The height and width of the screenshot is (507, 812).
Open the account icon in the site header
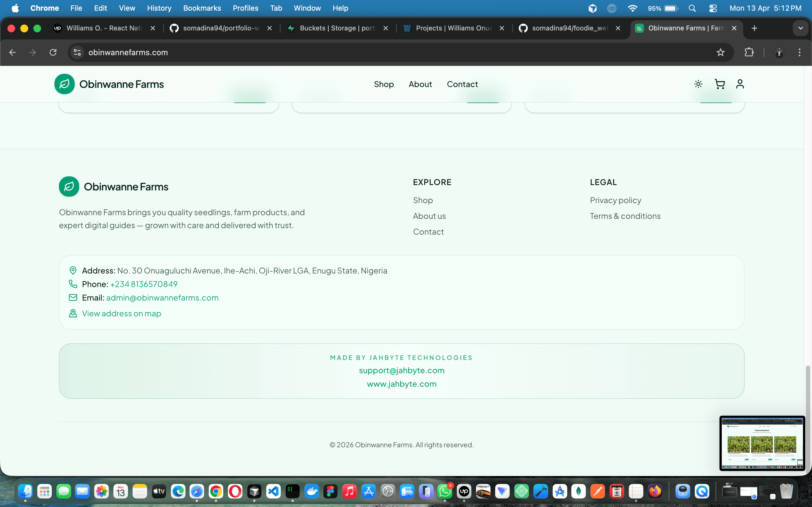click(x=740, y=84)
